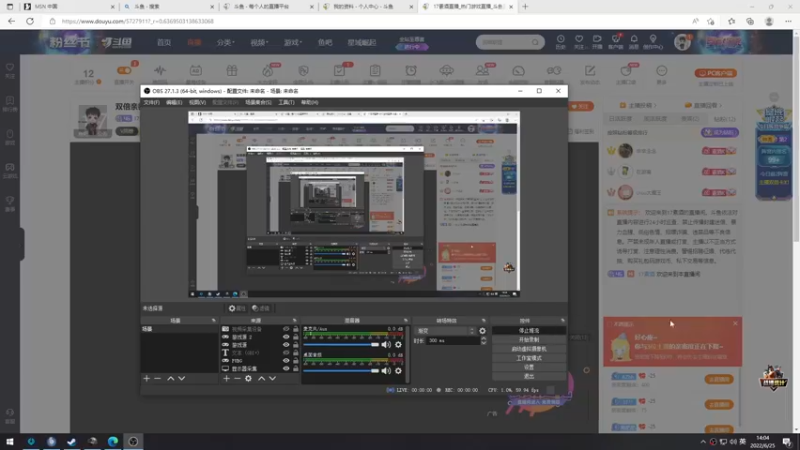
Task: Open the follow heart icon in Douyu header
Action: pos(579,39)
